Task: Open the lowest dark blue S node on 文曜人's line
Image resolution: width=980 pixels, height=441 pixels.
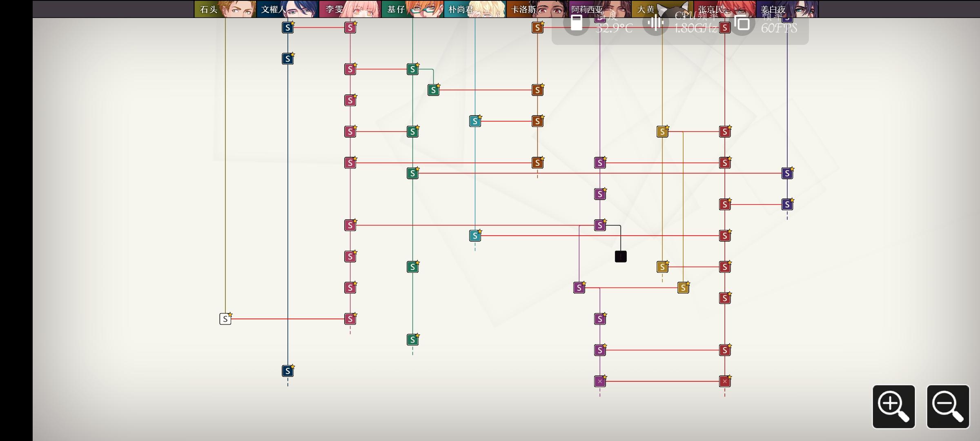Action: (x=288, y=371)
